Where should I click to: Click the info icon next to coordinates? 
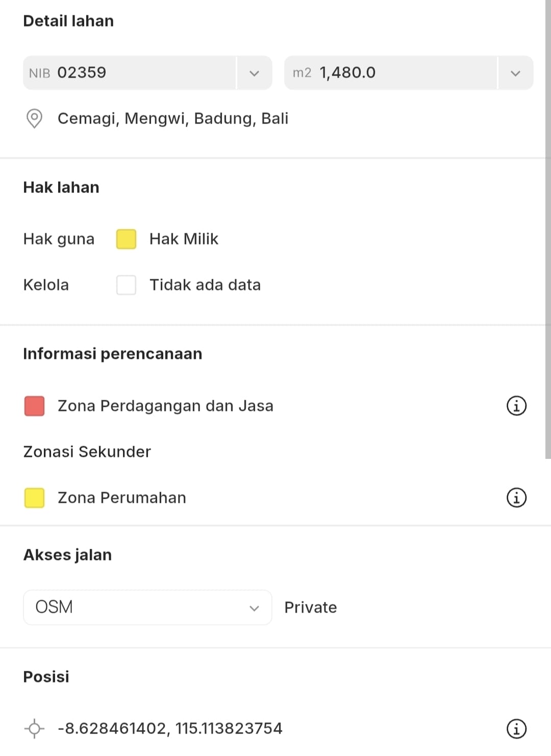(x=516, y=728)
